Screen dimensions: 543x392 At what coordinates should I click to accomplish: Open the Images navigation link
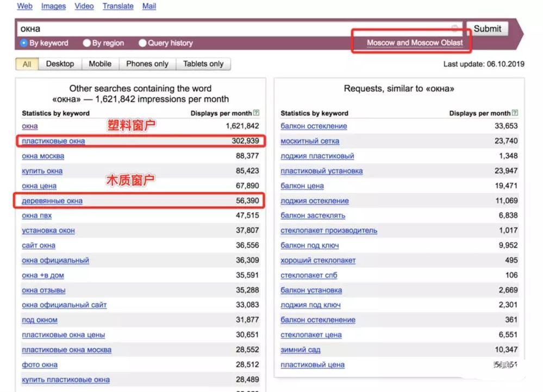pyautogui.click(x=53, y=6)
